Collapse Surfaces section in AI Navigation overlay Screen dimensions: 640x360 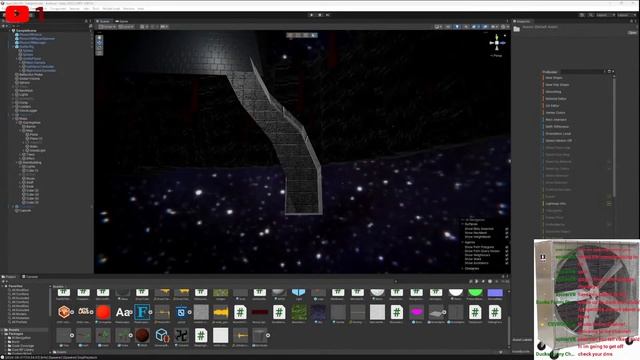point(463,224)
